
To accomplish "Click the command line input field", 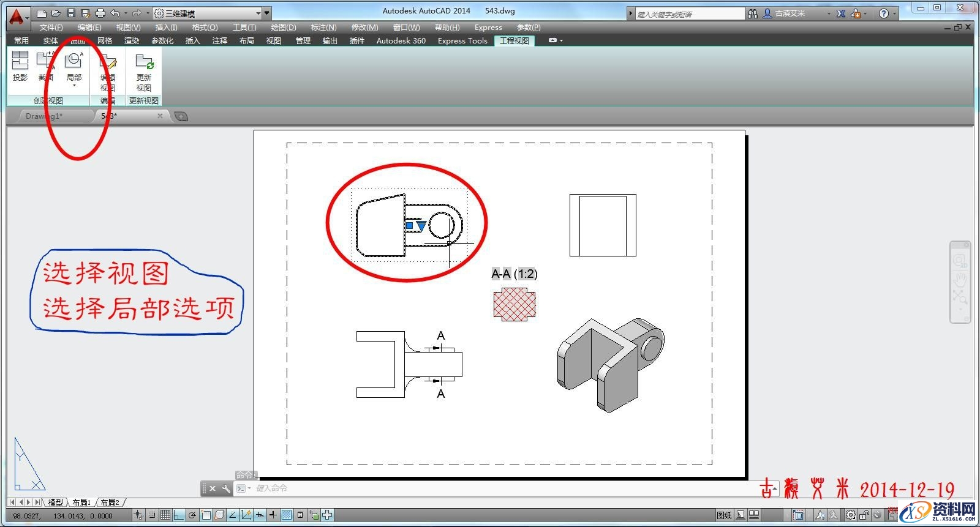I will (x=490, y=488).
